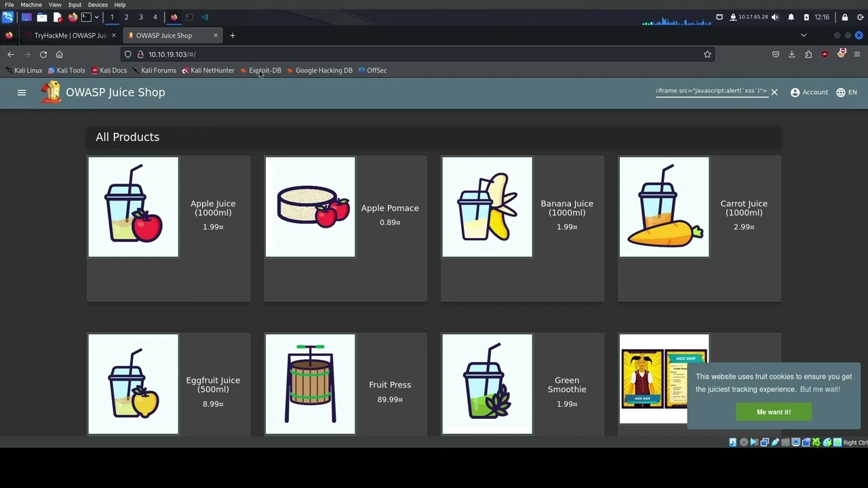Open the VirtualBox Machine menu
Image resolution: width=868 pixels, height=488 pixels.
click(x=31, y=5)
